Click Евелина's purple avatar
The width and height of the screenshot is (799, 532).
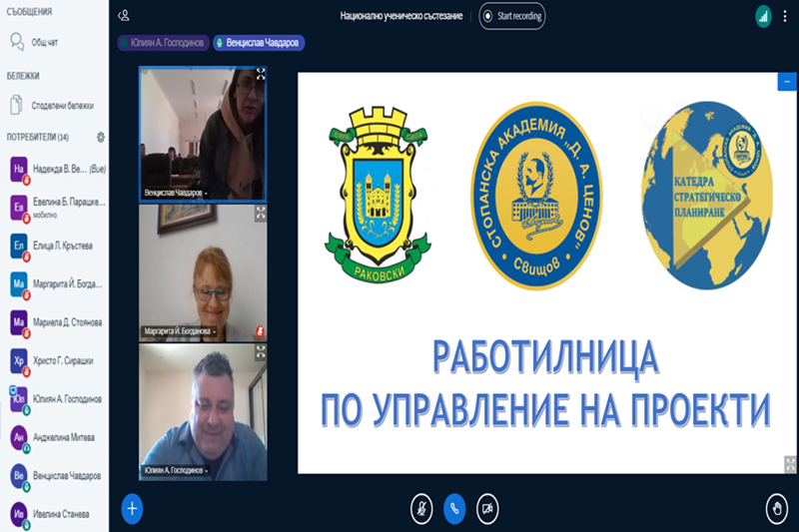pos(19,208)
